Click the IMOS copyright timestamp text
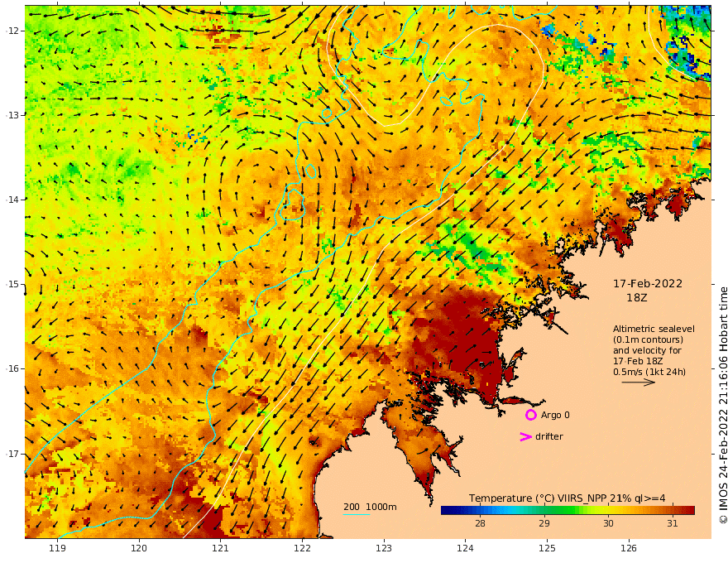 pyautogui.click(x=722, y=405)
